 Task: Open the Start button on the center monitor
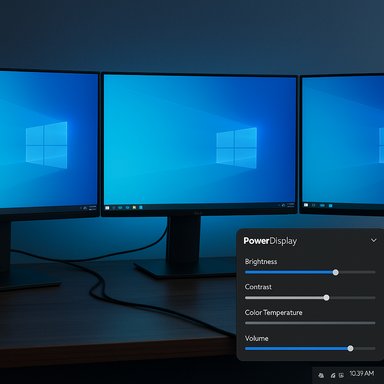(107, 208)
